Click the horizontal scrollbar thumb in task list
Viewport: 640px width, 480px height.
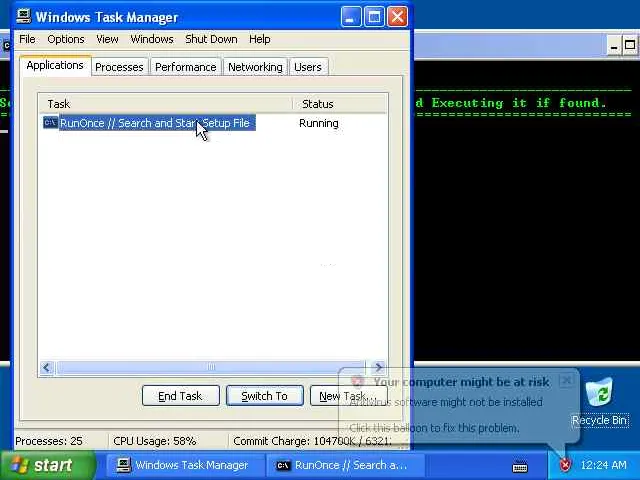[x=211, y=367]
